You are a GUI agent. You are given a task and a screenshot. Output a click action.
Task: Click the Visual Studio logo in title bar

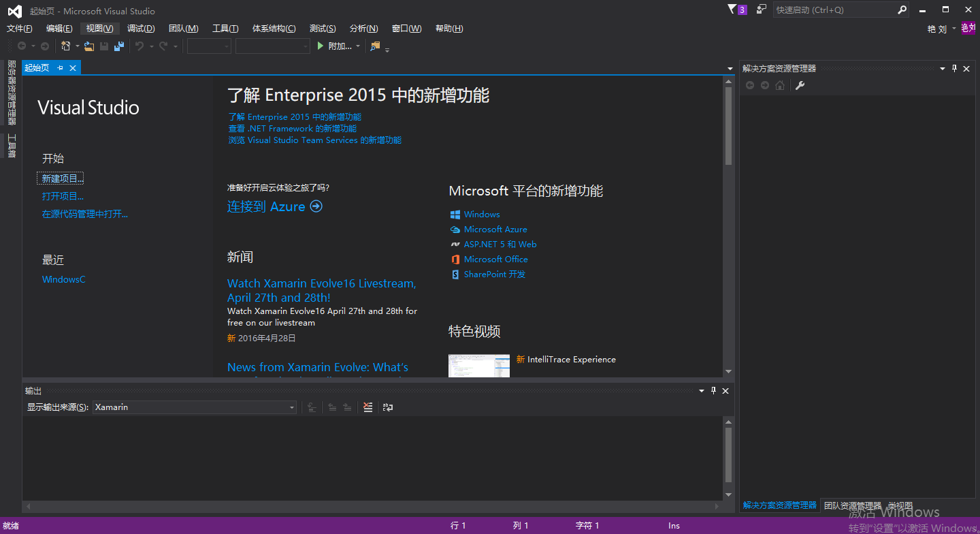[x=14, y=11]
